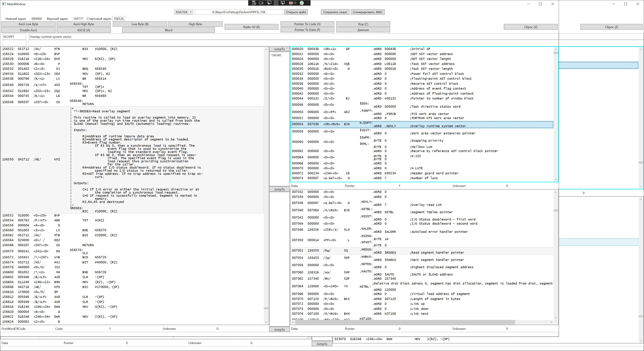Click Сгенерировать .MAC button

click(x=368, y=12)
